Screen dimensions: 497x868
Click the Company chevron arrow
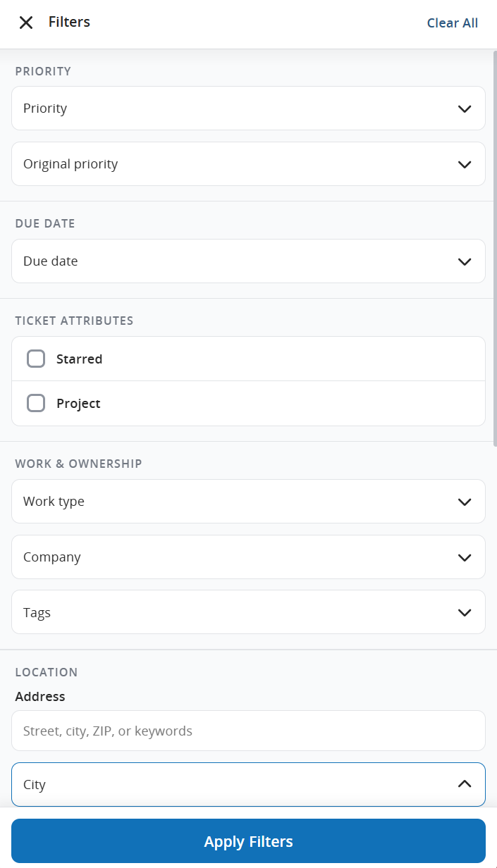[x=465, y=557]
